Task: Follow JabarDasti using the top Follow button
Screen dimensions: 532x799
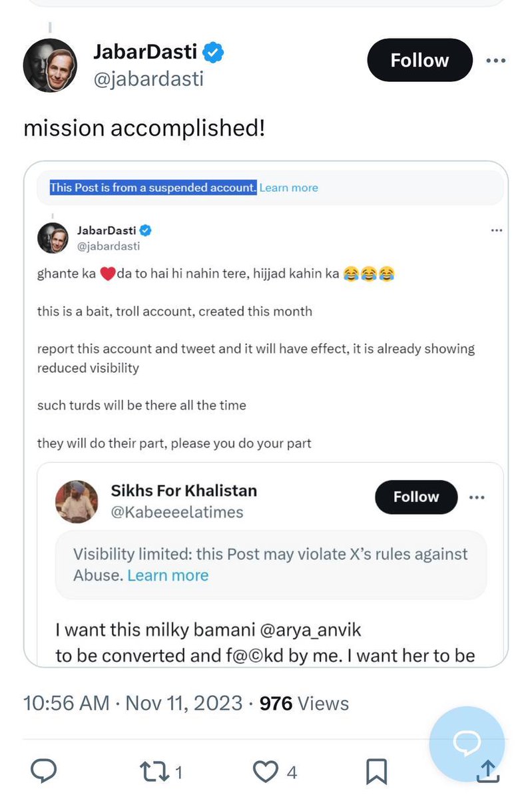Action: point(419,61)
